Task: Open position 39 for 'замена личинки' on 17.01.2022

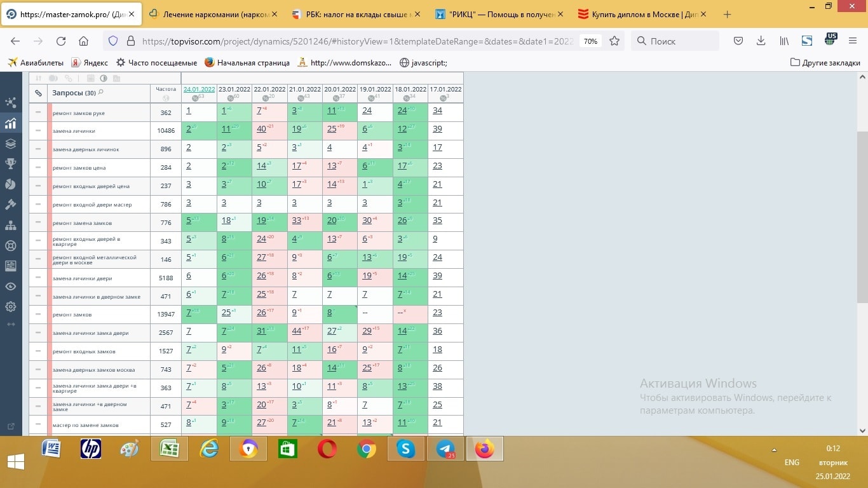Action: 437,129
